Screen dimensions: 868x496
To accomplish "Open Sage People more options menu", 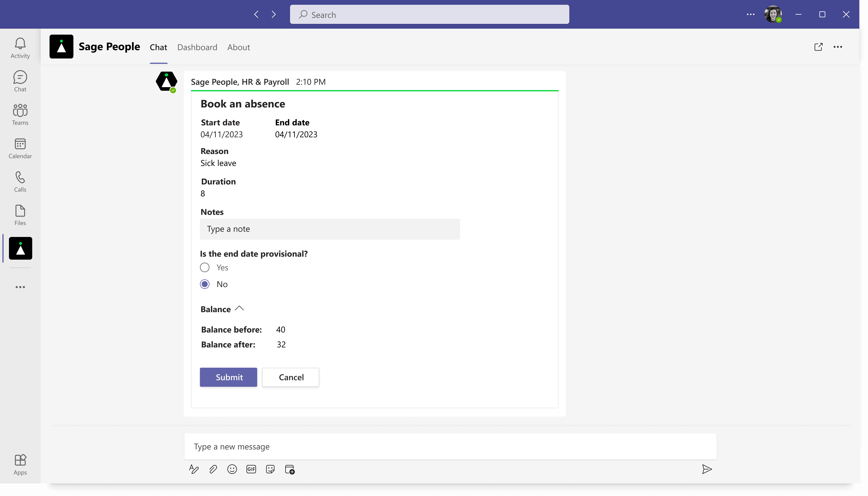I will [838, 47].
